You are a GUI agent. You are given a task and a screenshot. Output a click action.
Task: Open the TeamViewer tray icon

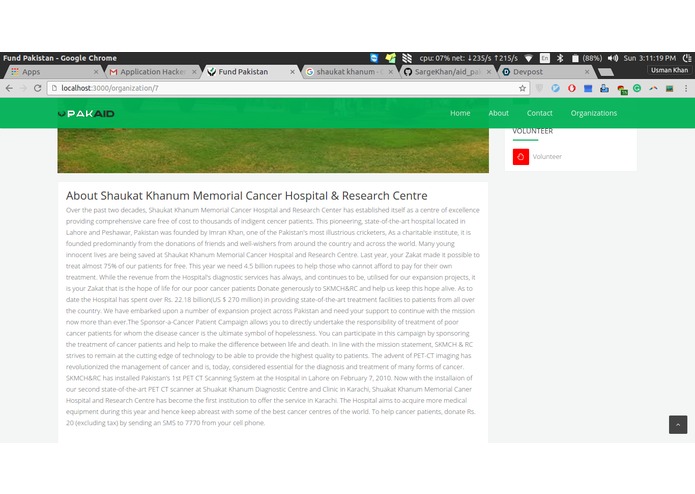[375, 58]
